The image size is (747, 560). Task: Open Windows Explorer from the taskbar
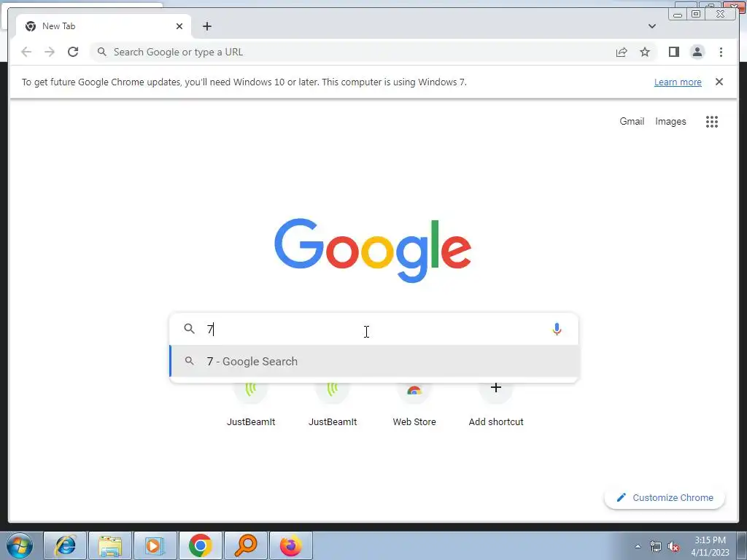(x=110, y=545)
